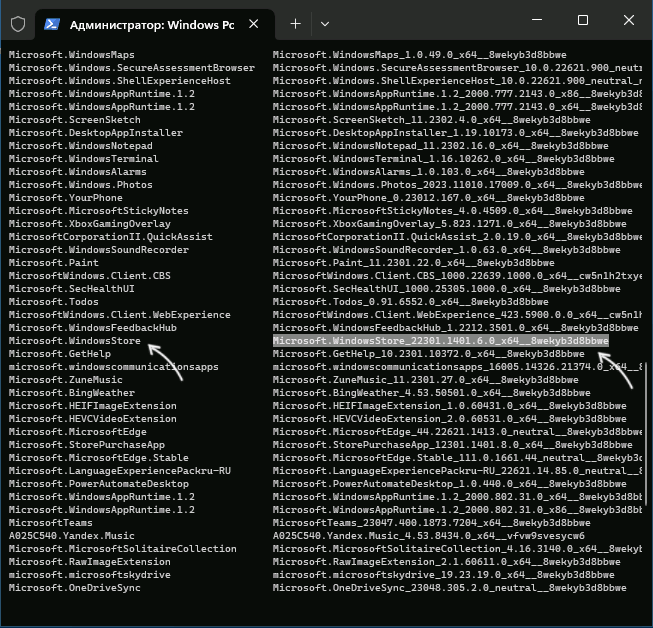Click full name MicrosoftTeams_23047.400.1873.7204_x64
The image size is (653, 628).
pos(431,522)
